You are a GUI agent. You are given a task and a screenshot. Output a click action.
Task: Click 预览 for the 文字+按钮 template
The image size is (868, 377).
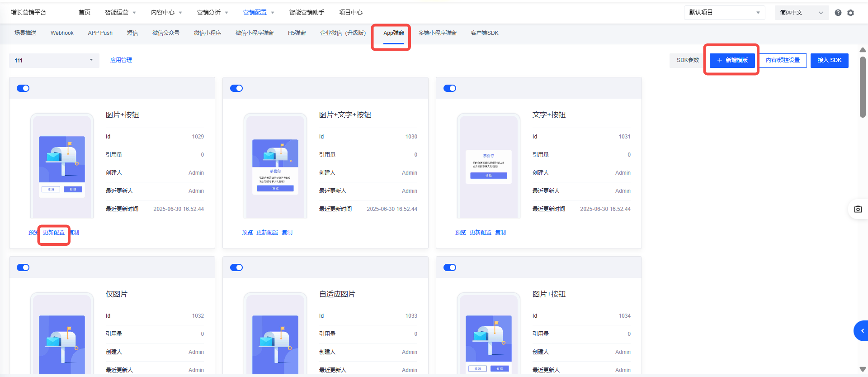(460, 233)
